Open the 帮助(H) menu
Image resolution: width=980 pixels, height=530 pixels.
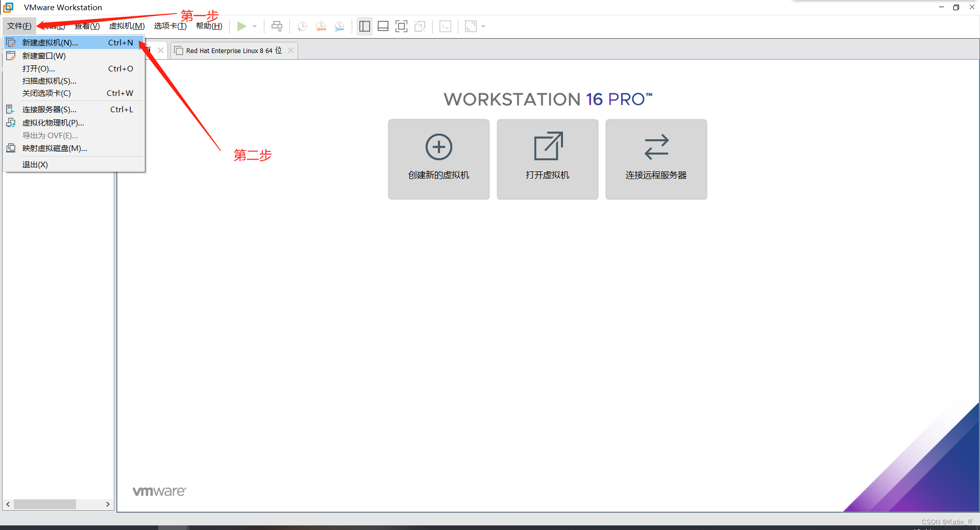209,26
